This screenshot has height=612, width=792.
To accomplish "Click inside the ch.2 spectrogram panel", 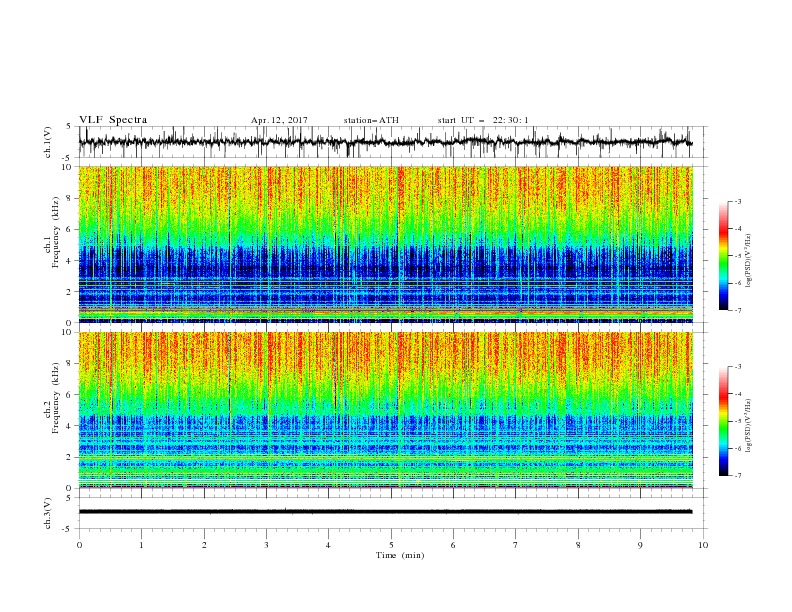I will tap(385, 410).
